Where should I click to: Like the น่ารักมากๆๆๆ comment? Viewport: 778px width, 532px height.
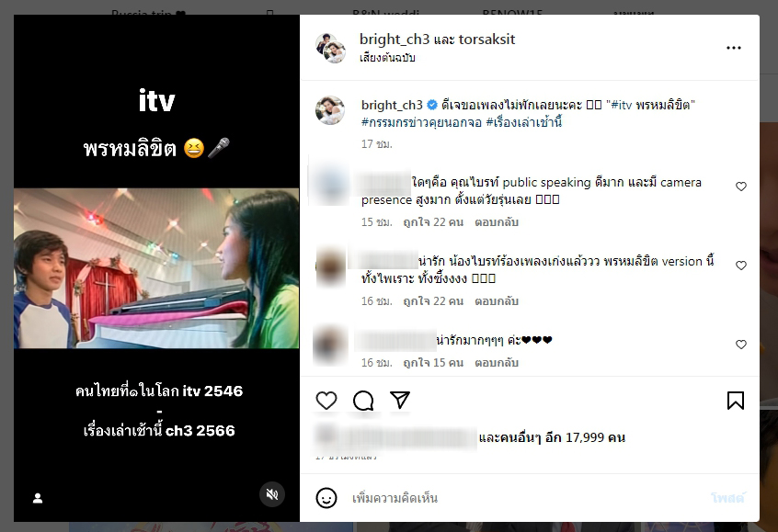(x=741, y=345)
